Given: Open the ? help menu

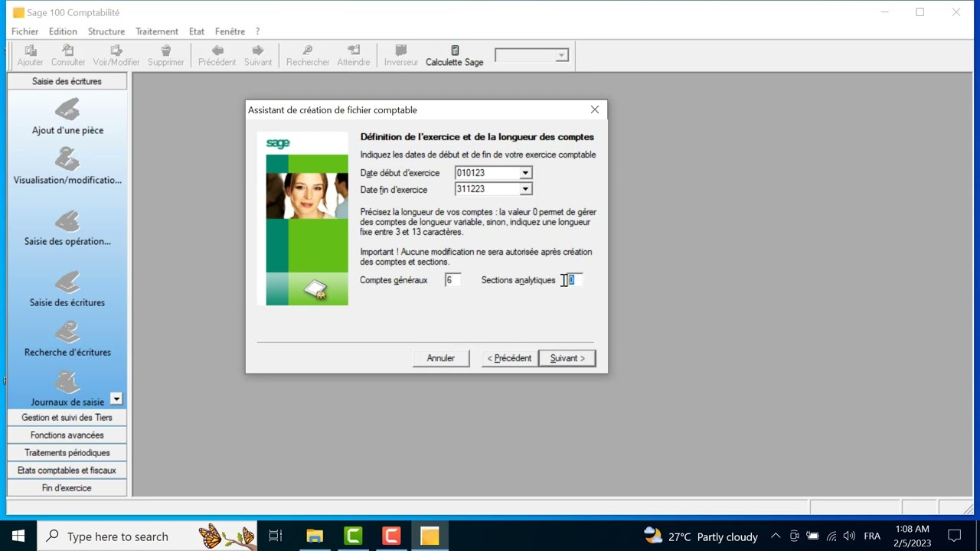Looking at the screenshot, I should [x=257, y=31].
